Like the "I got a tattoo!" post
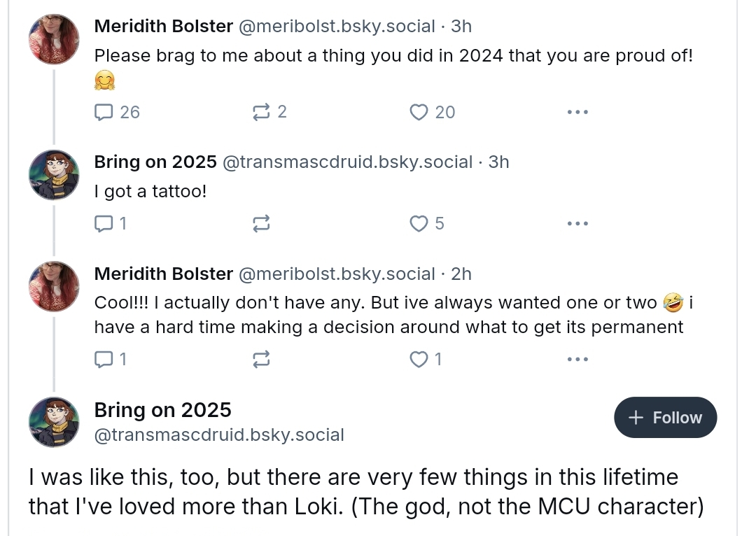Image resolution: width=756 pixels, height=536 pixels. (427, 224)
